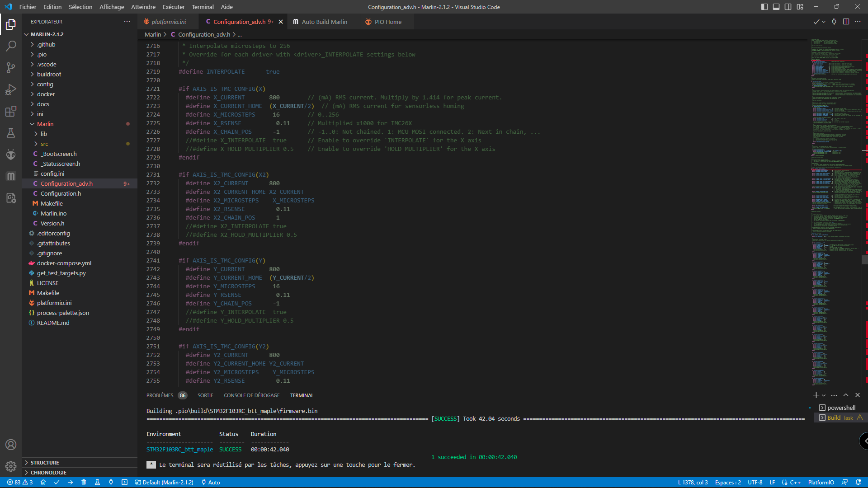
Task: Open the Accounts icon in activity bar
Action: coord(11,445)
